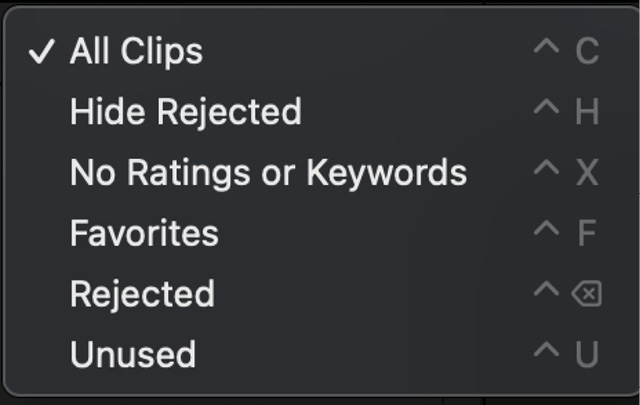Click the checkmark beside All Clips
Viewport: 640px width, 405px height.
point(41,52)
